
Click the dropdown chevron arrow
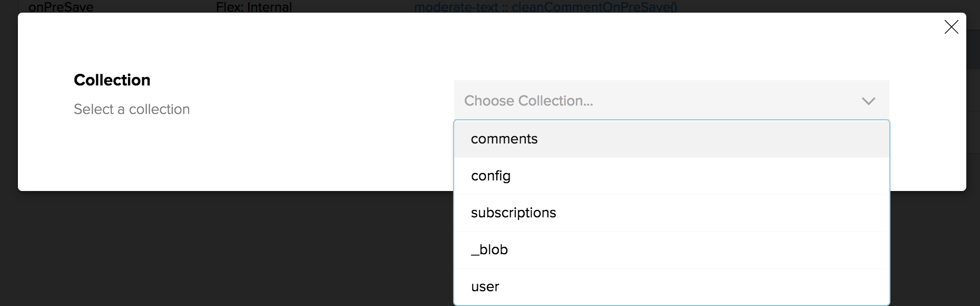click(868, 101)
